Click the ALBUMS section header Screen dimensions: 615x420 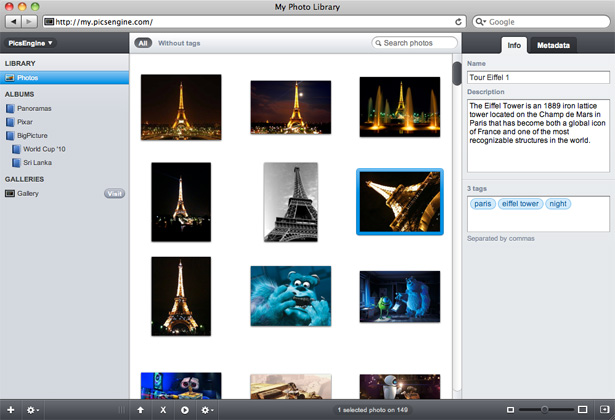tap(19, 95)
